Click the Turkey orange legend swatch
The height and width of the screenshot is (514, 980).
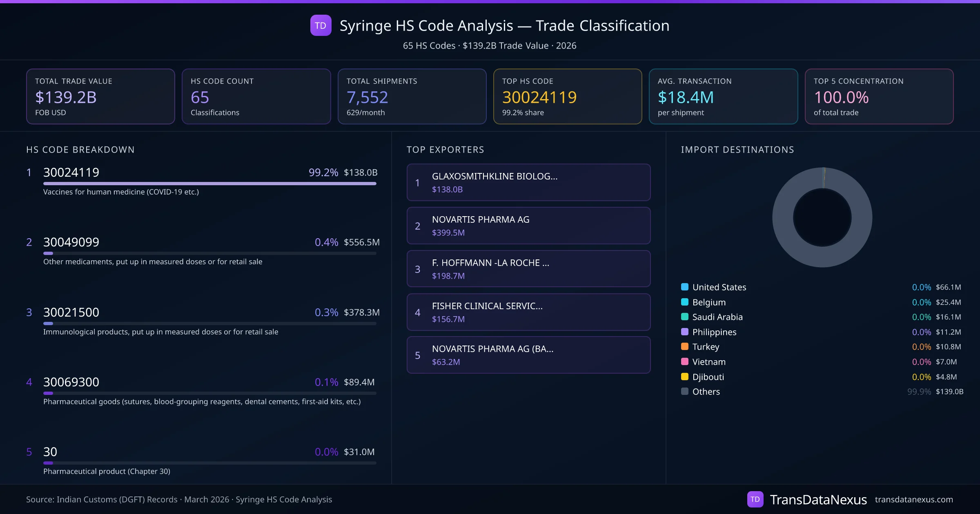(685, 347)
